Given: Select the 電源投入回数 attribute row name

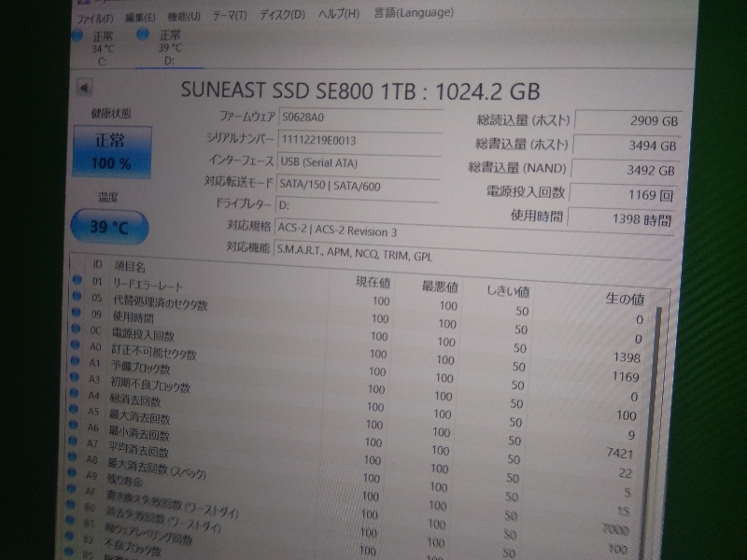Looking at the screenshot, I should coord(143,335).
